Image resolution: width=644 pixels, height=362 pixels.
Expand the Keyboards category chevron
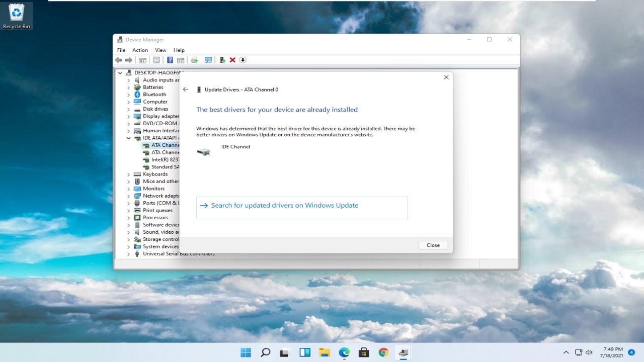pyautogui.click(x=128, y=174)
